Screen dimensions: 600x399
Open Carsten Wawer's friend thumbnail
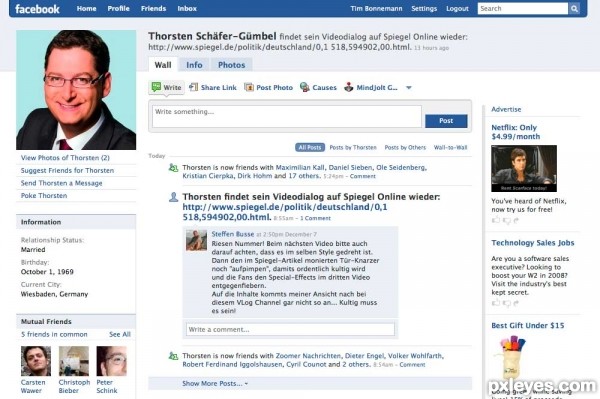[x=36, y=361]
